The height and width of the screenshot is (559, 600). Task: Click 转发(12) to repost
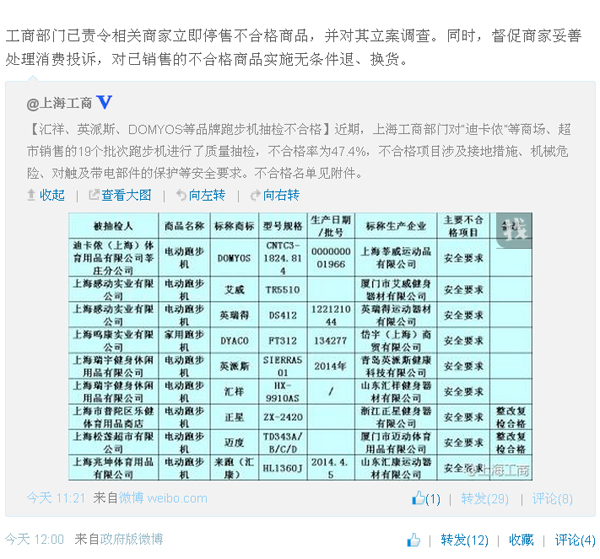[x=465, y=540]
